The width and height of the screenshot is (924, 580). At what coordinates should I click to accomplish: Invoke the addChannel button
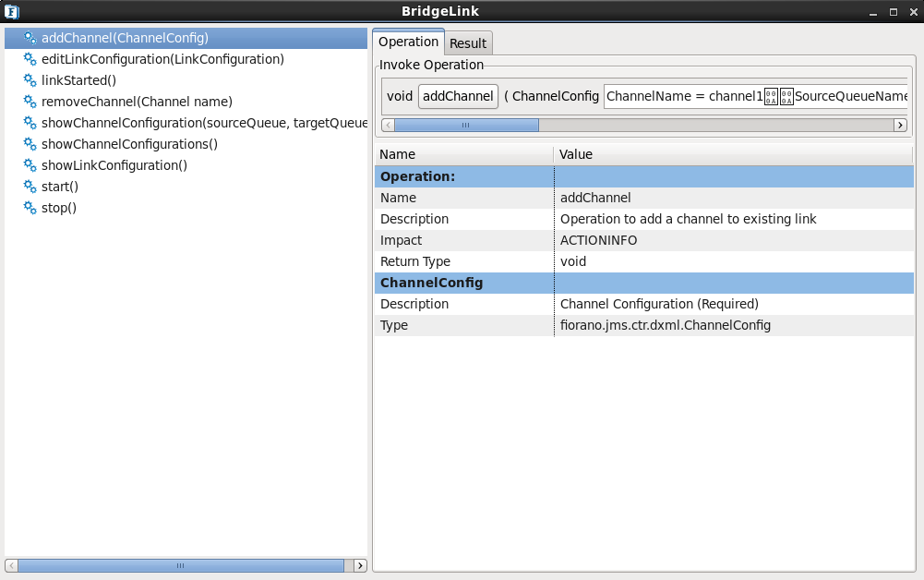pos(458,96)
